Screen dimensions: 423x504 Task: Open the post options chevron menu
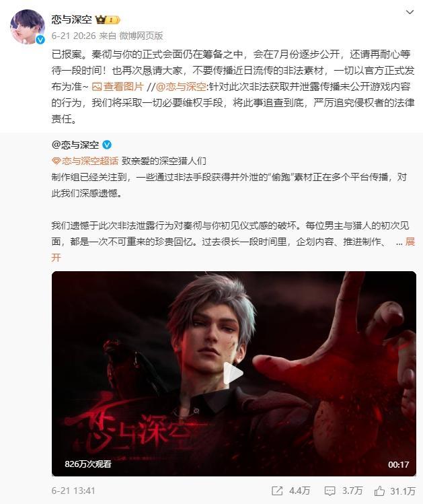tap(410, 12)
